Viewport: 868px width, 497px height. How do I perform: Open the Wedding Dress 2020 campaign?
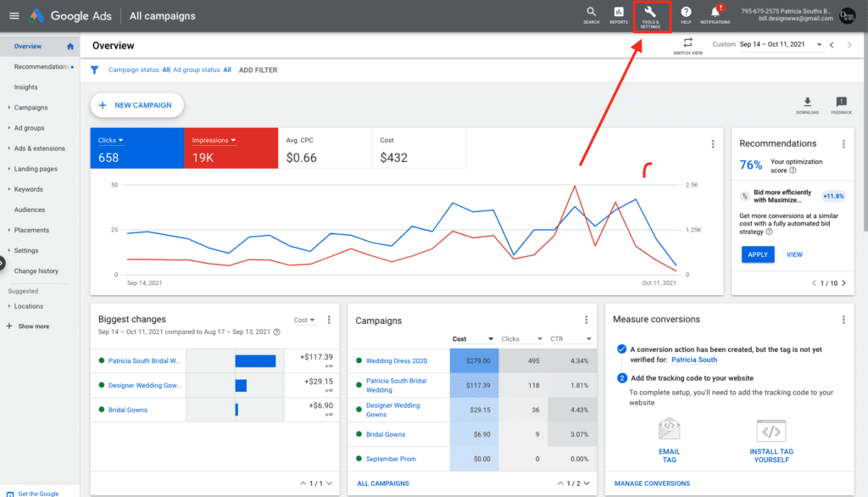coord(397,361)
